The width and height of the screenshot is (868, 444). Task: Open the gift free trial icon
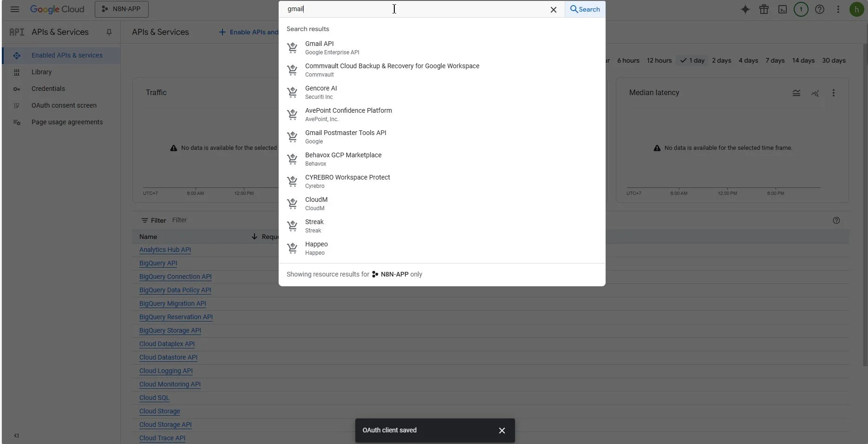click(764, 9)
